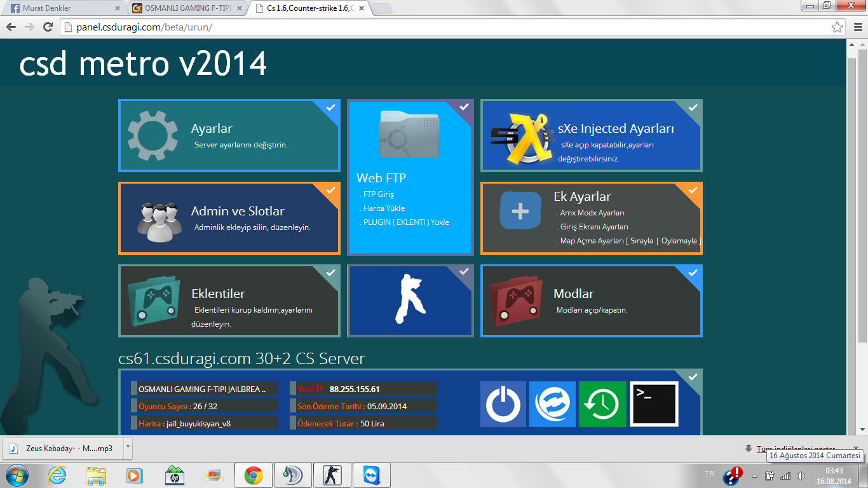
Task: Switch to TeamViewer in the taskbar
Action: click(372, 475)
